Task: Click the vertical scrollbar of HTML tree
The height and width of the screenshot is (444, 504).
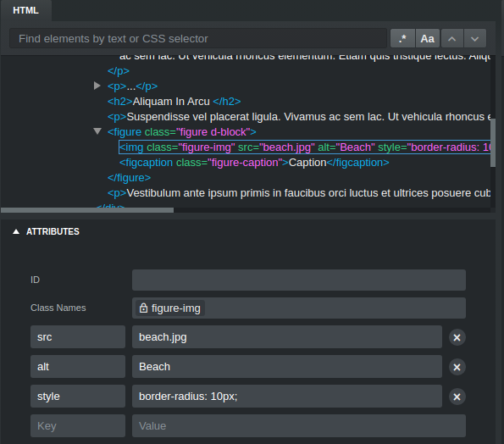Action: (x=493, y=142)
